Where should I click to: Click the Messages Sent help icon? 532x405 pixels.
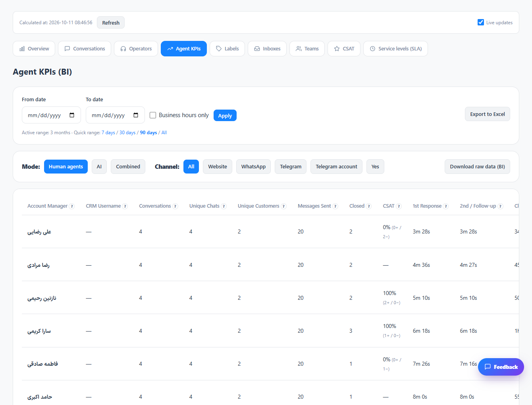pyautogui.click(x=335, y=206)
